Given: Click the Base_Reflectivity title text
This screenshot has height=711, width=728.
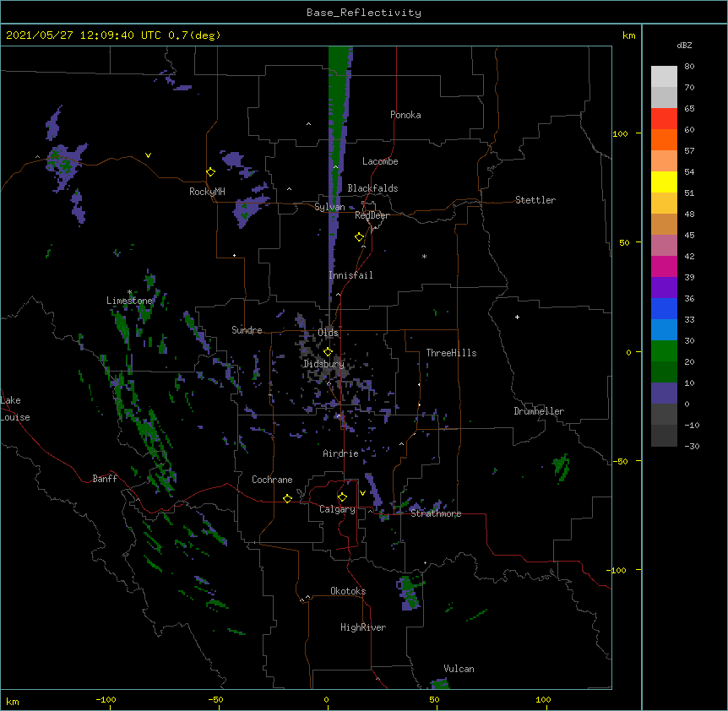Looking at the screenshot, I should (363, 13).
